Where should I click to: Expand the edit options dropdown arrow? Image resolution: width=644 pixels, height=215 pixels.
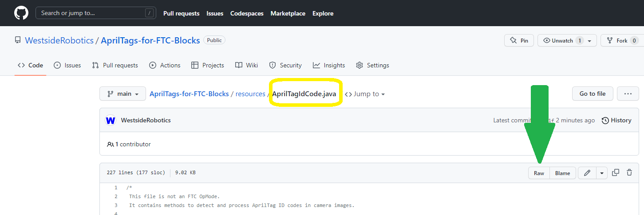pos(602,173)
